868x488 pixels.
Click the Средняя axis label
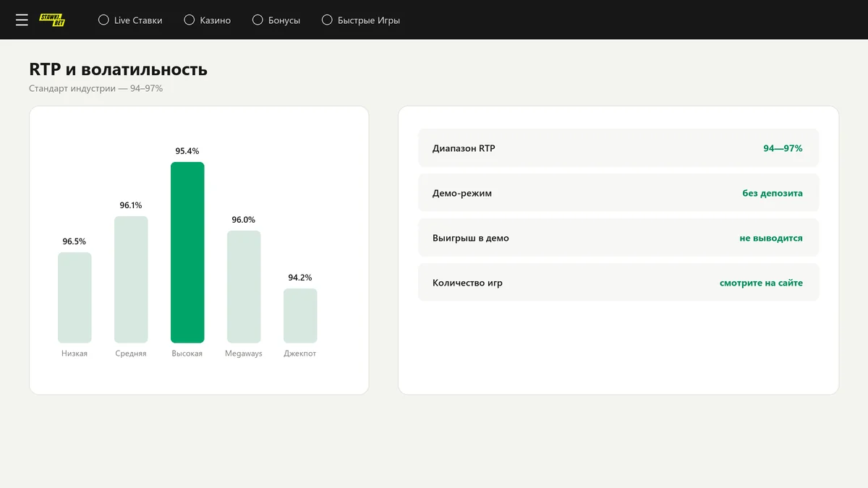click(131, 354)
